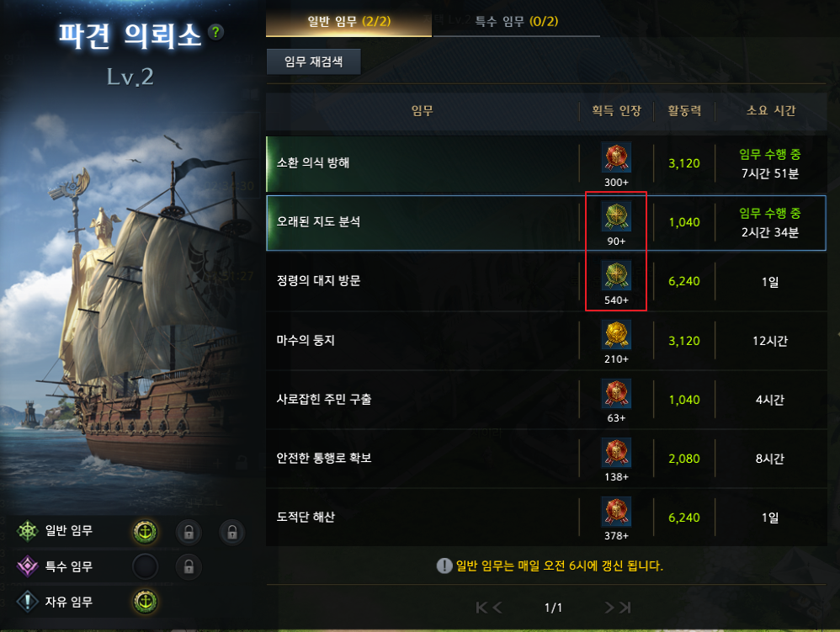Click the locked slot in 특수 임무 row
The image size is (840, 632).
tap(189, 566)
